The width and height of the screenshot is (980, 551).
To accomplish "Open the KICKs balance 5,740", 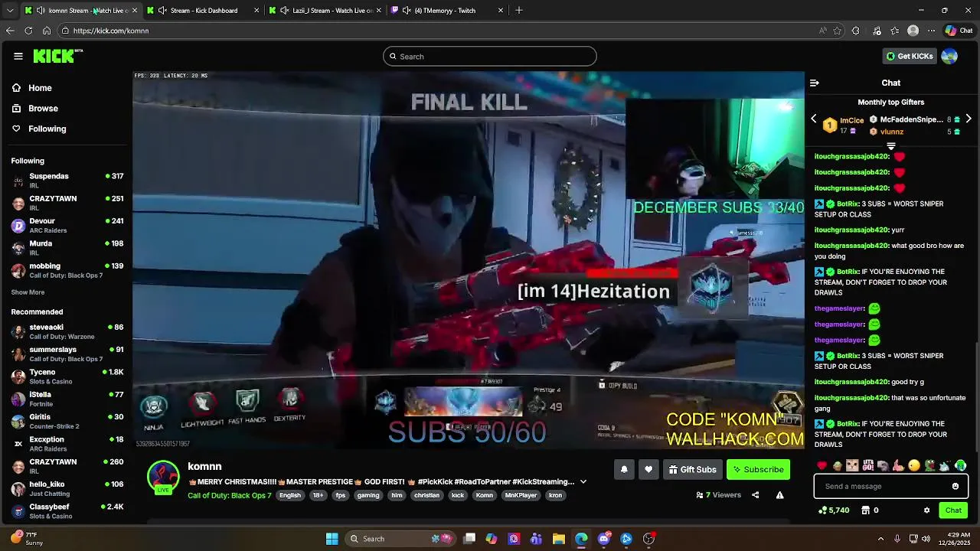I will 834,510.
